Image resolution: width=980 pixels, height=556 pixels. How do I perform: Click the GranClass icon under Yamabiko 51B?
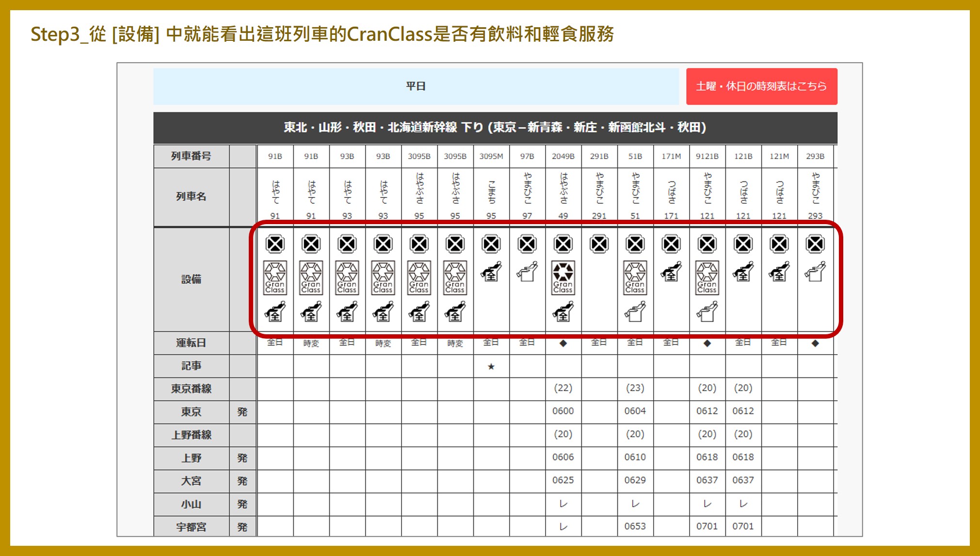tap(635, 278)
